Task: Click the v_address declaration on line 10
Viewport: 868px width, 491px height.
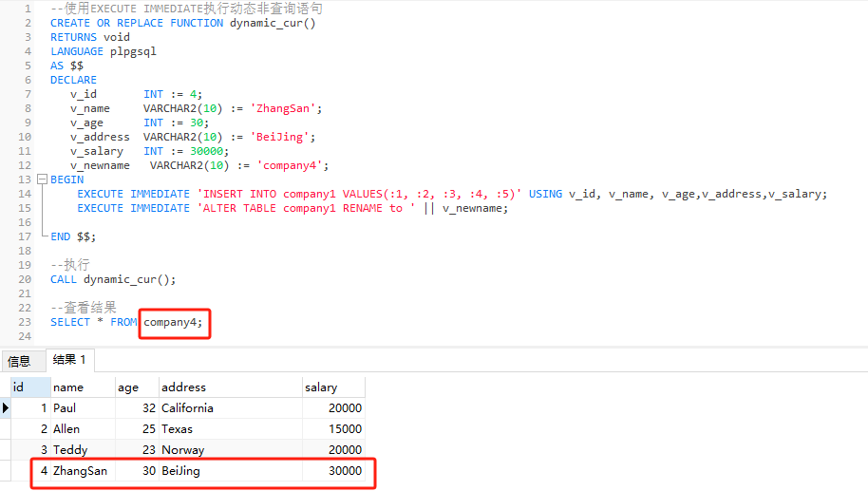Action: (x=193, y=137)
